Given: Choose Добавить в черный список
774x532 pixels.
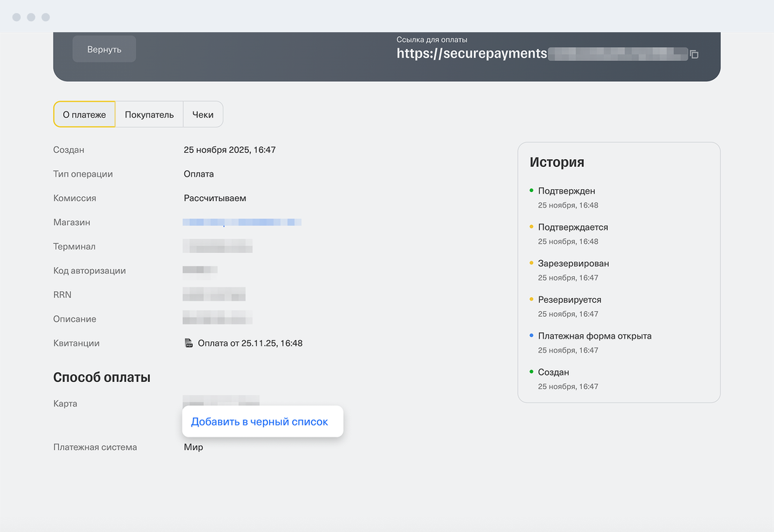Looking at the screenshot, I should click(259, 422).
